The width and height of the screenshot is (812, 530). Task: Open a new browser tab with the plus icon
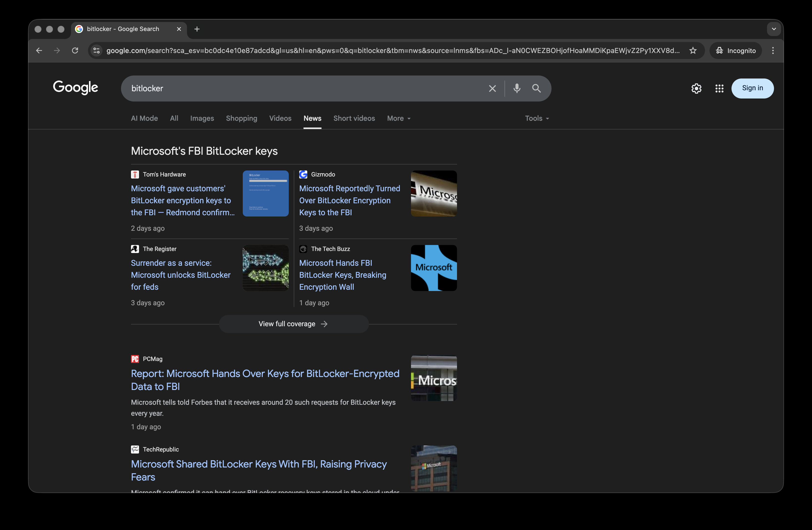click(x=197, y=29)
